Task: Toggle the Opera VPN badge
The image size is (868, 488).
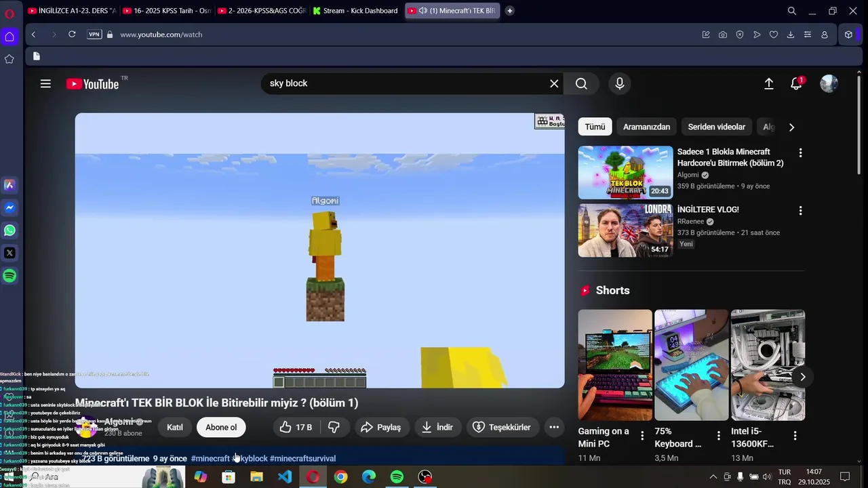Action: coord(94,35)
